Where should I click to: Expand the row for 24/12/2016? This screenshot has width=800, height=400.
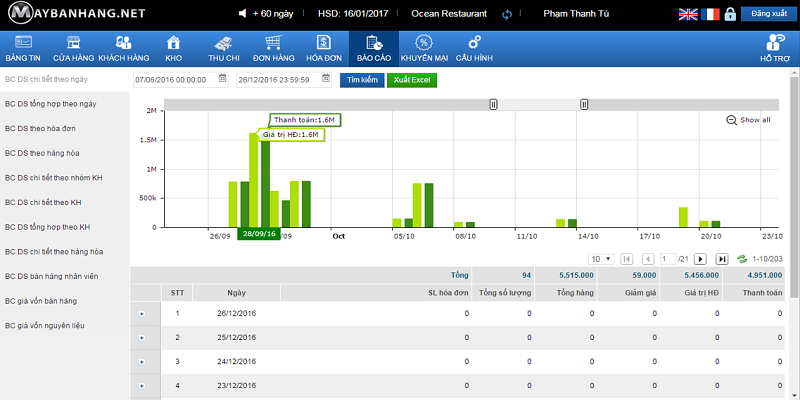coord(142,362)
